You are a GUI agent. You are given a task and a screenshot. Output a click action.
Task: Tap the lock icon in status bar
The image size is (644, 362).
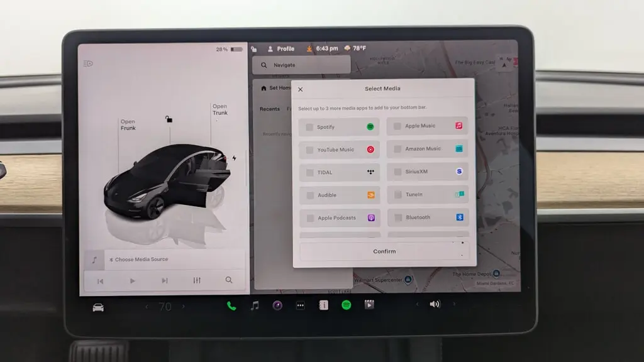tap(254, 49)
